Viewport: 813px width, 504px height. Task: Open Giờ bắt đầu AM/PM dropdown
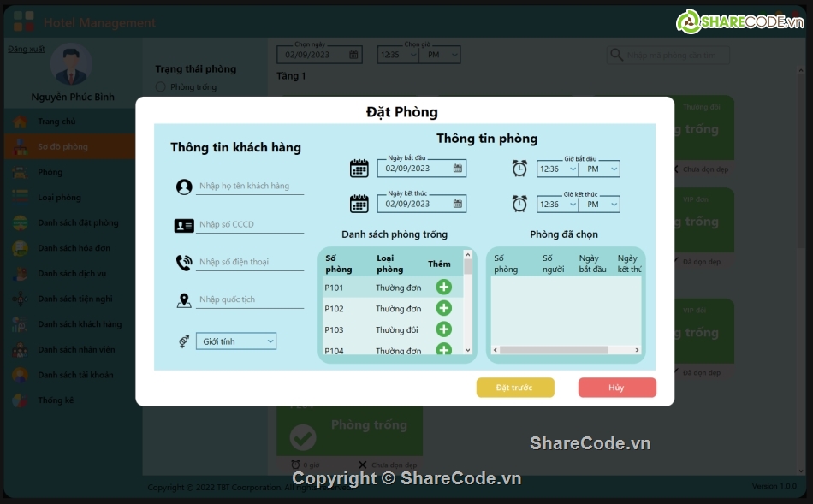tap(599, 169)
